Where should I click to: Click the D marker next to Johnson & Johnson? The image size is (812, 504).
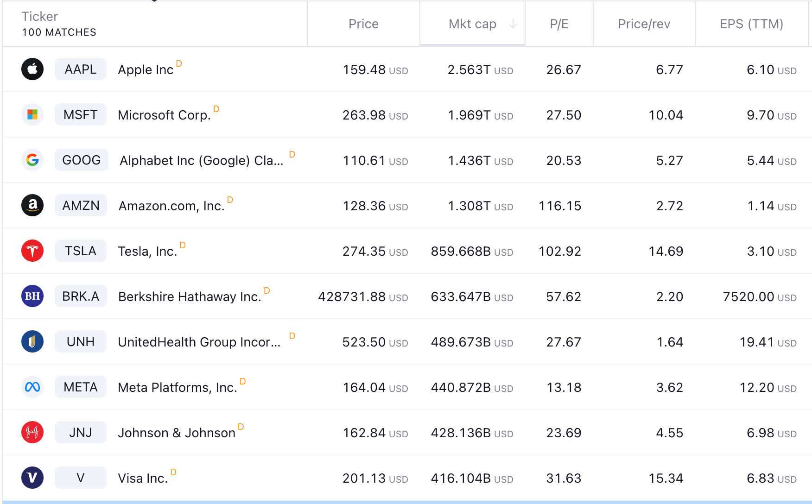(241, 427)
